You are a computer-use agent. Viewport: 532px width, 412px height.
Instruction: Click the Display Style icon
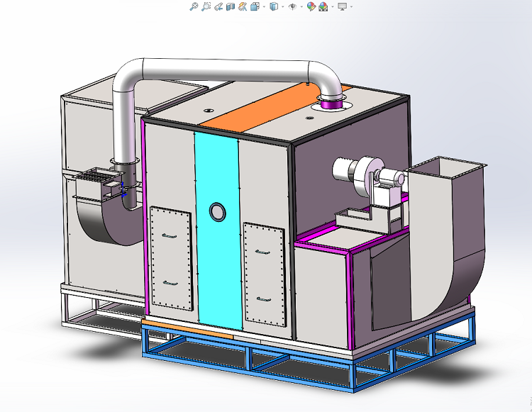tap(274, 6)
